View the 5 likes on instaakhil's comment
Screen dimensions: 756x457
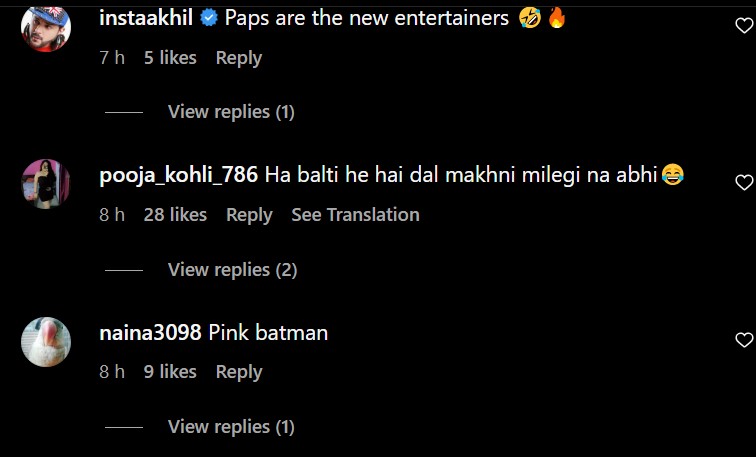pos(170,58)
